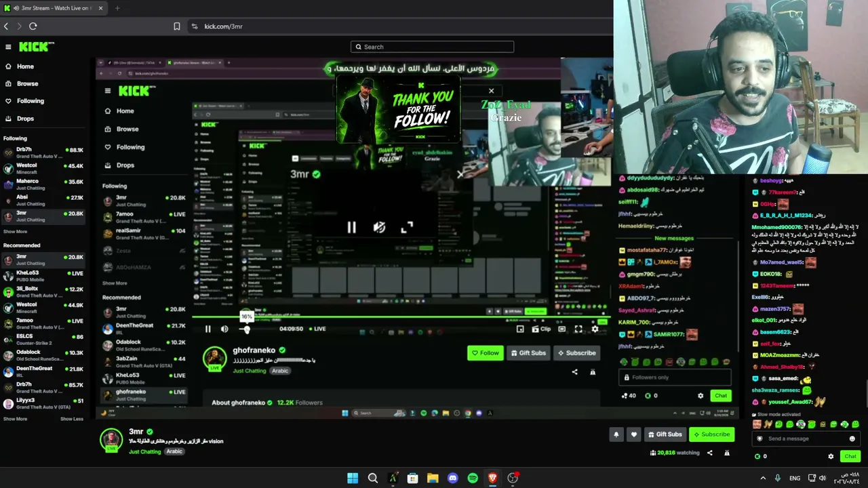
Task: Click the channel points icon below the chat input
Action: coord(757,456)
